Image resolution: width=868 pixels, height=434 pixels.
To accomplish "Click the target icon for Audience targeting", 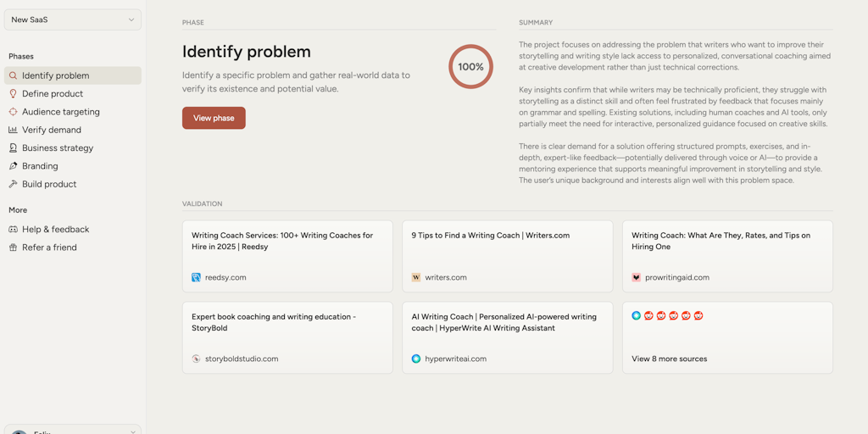I will pyautogui.click(x=13, y=112).
